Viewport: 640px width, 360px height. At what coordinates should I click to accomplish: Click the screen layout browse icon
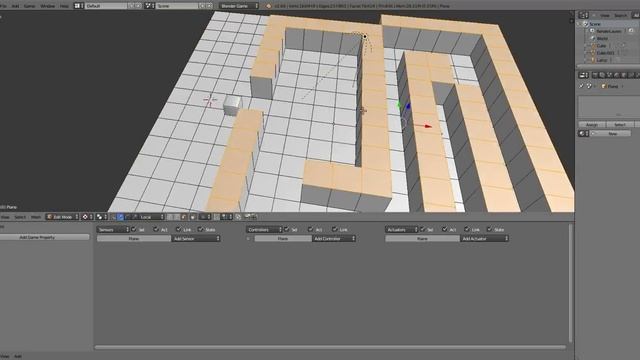pyautogui.click(x=78, y=6)
